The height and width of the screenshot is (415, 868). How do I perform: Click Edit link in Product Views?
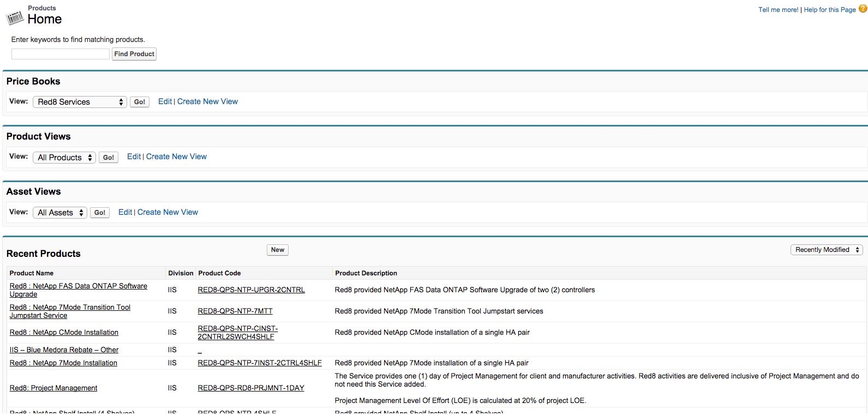click(134, 157)
